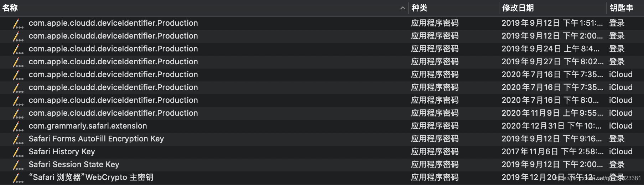Viewport: 644px width, 185px height.
Task: Click pencil icon of entry dated 2019年9月27日
Action: 18,62
